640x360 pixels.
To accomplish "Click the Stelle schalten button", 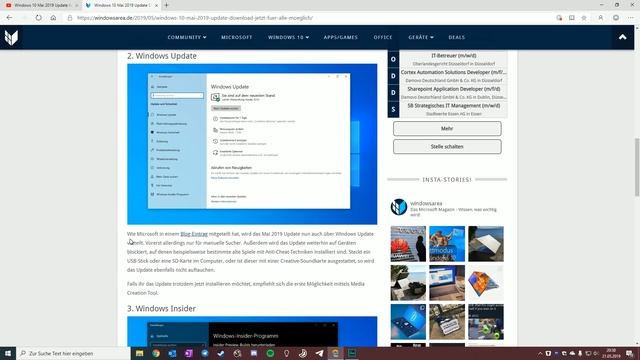I will pyautogui.click(x=447, y=147).
